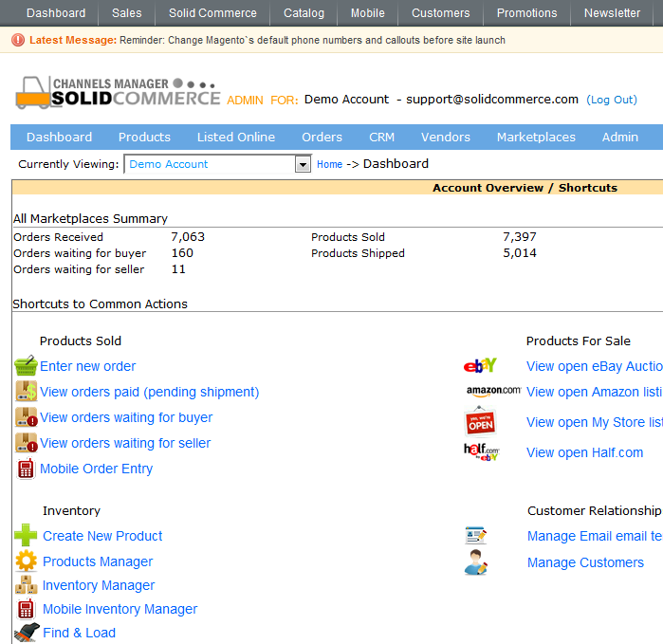The height and width of the screenshot is (644, 663).
Task: Open the Mobile Order Entry link
Action: pos(96,469)
